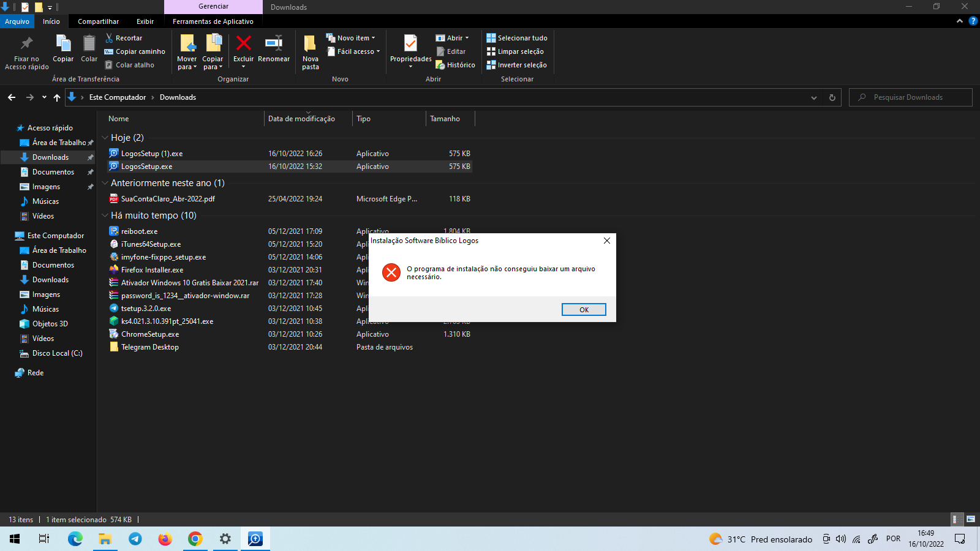
Task: Click OK in the Logos error dialog
Action: click(x=584, y=310)
